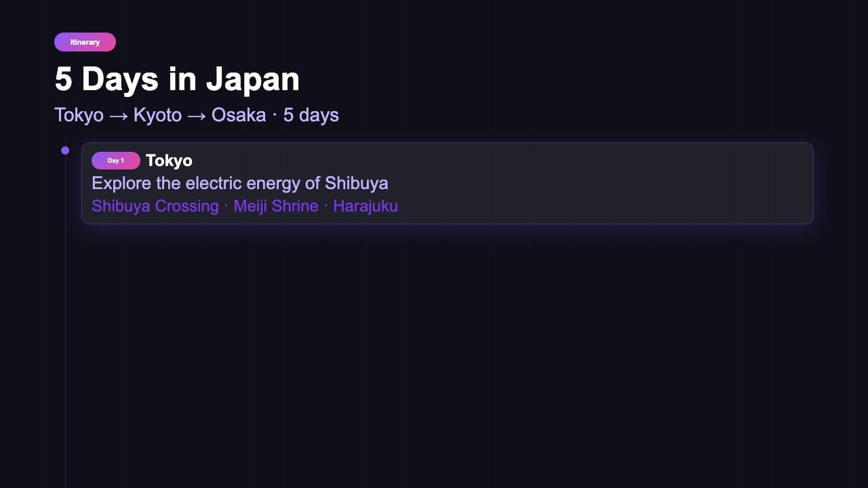
Task: Click the purple timeline dot for Day 1
Action: [65, 150]
